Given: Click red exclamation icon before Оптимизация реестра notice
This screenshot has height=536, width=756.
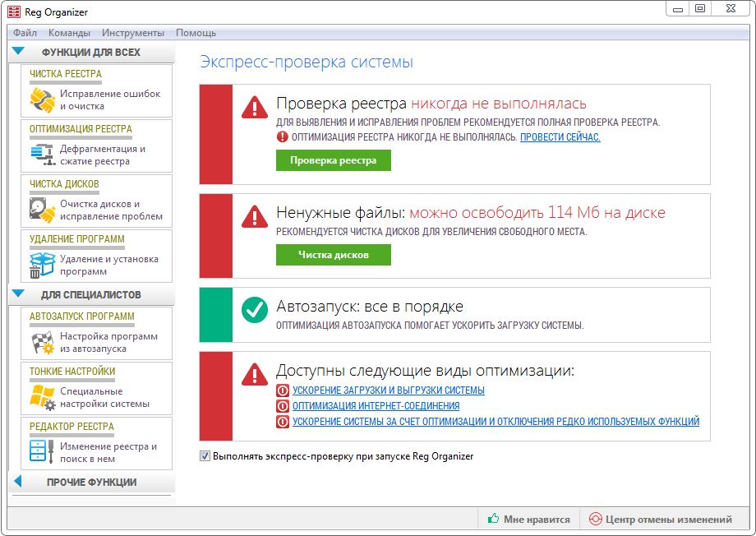Looking at the screenshot, I should coord(282,137).
